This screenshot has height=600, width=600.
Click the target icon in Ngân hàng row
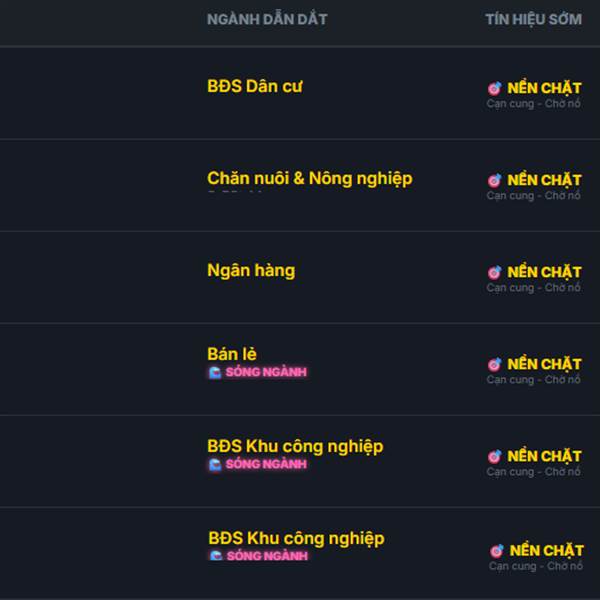(494, 272)
